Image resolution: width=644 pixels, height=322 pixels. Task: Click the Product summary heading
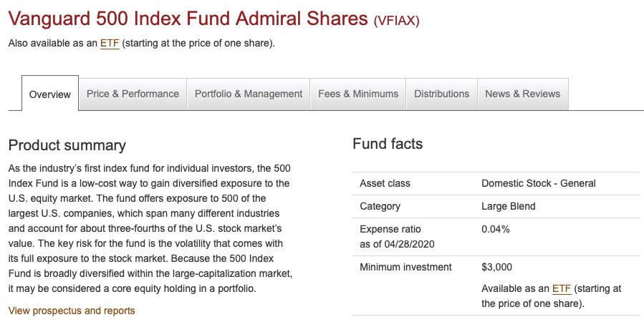pyautogui.click(x=67, y=145)
